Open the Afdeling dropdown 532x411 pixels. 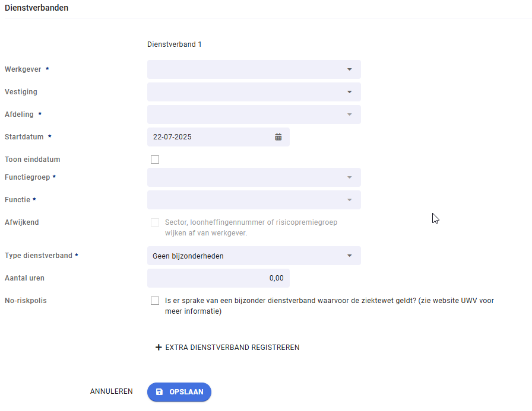click(x=254, y=114)
